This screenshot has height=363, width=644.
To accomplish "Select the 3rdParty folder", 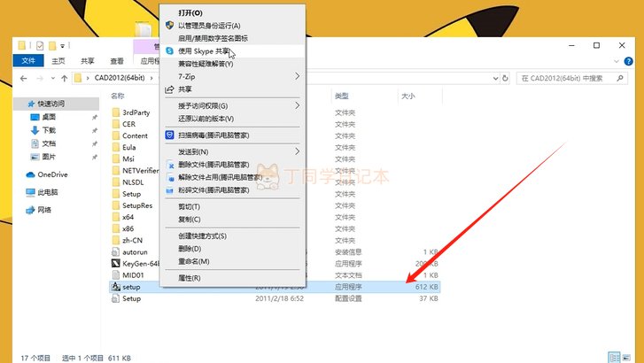I will [x=136, y=112].
